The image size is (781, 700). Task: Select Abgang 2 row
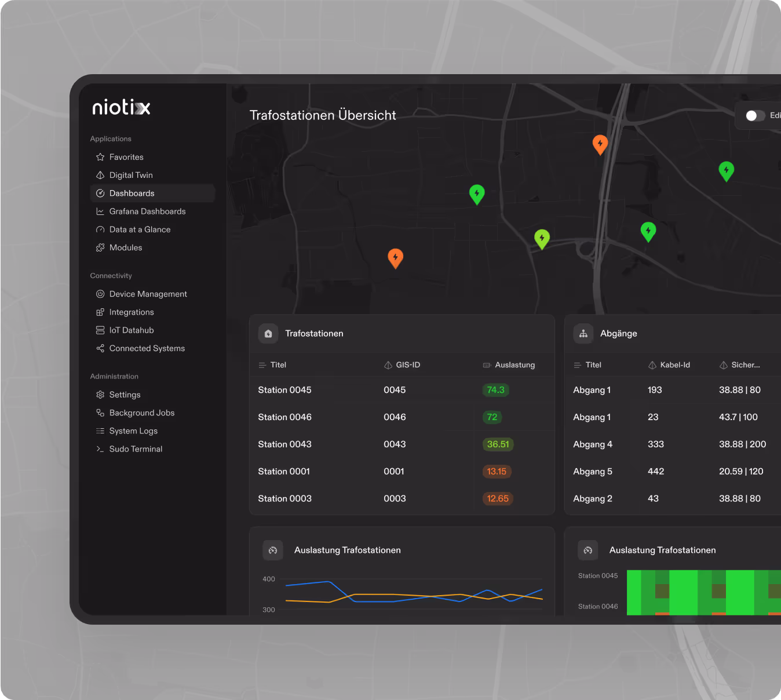pyautogui.click(x=672, y=499)
